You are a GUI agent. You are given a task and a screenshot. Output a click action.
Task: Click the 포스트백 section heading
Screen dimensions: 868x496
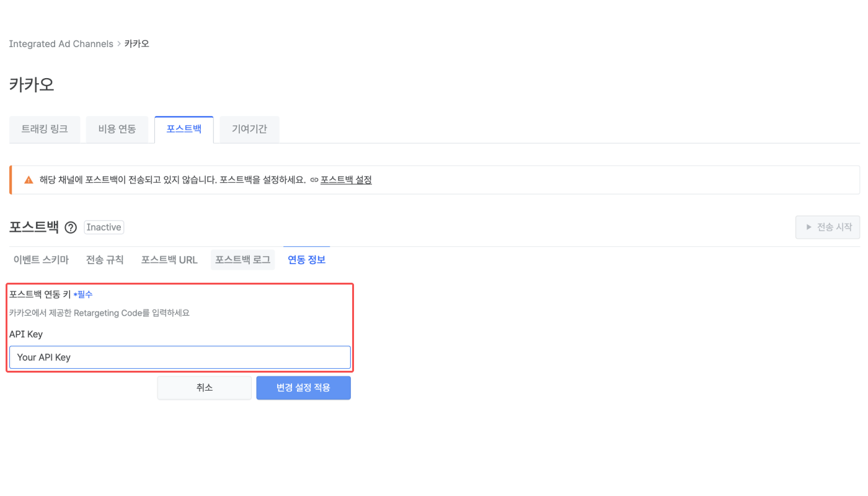[34, 227]
